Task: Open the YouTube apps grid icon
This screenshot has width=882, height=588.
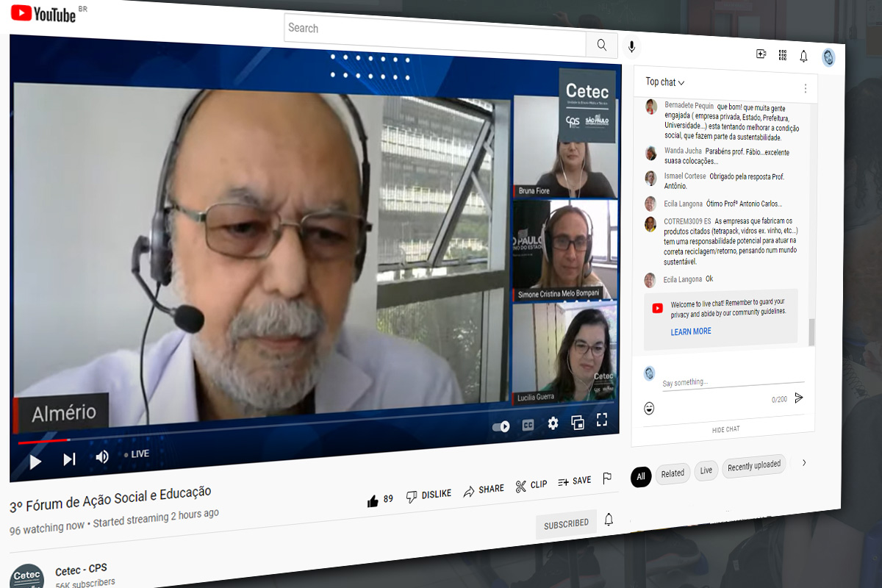Action: click(782, 55)
